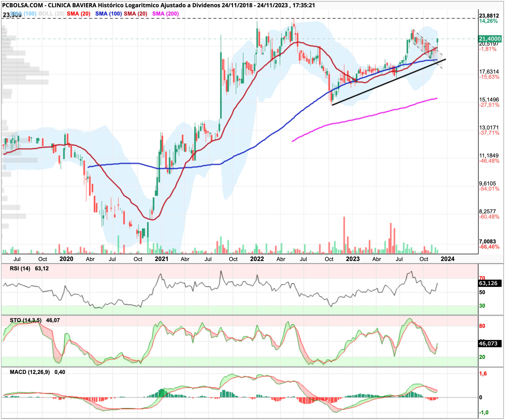Click the 13,0171 price axis label
Image resolution: width=505 pixels, height=420 pixels.
point(489,128)
